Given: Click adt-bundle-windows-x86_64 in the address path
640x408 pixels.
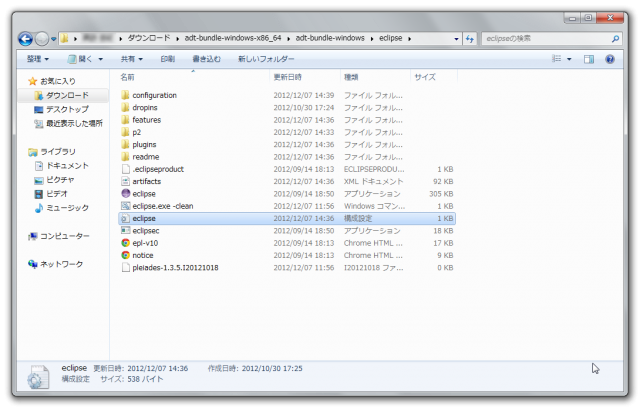Looking at the screenshot, I should tap(233, 38).
